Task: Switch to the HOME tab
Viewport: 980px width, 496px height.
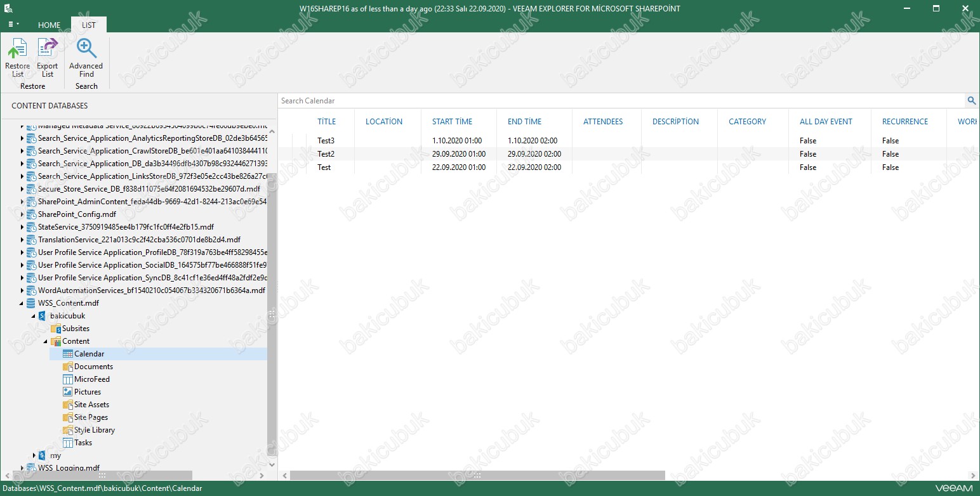Action: pyautogui.click(x=49, y=25)
